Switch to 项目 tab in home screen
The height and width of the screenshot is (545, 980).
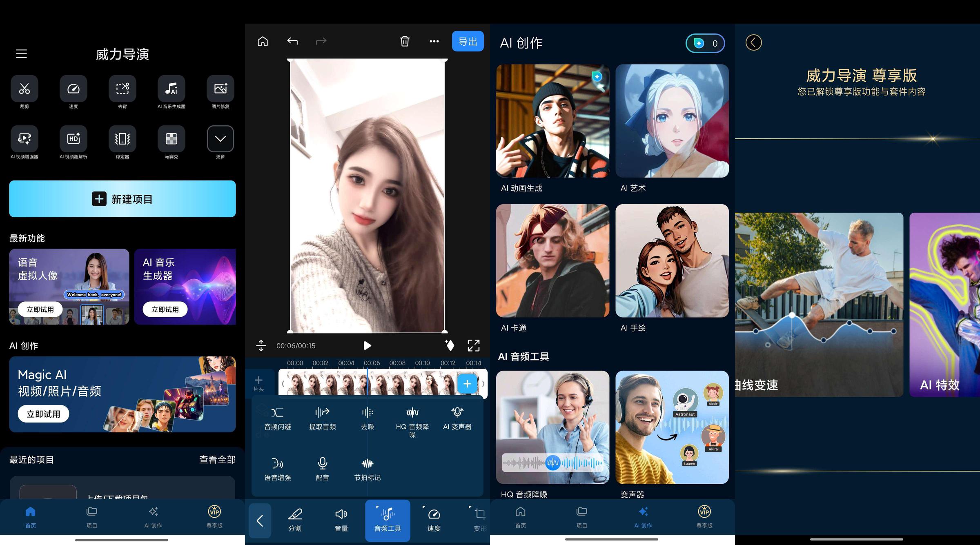[x=92, y=517]
